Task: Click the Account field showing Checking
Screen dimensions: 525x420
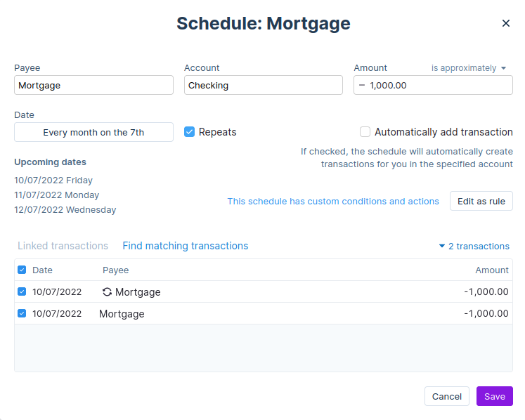Action: [264, 85]
